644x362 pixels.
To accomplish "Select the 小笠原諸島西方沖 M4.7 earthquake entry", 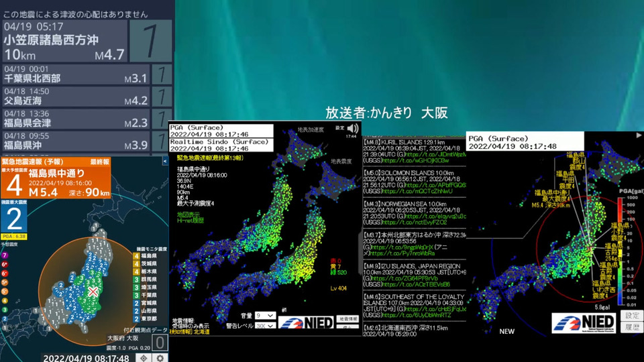I will point(65,41).
